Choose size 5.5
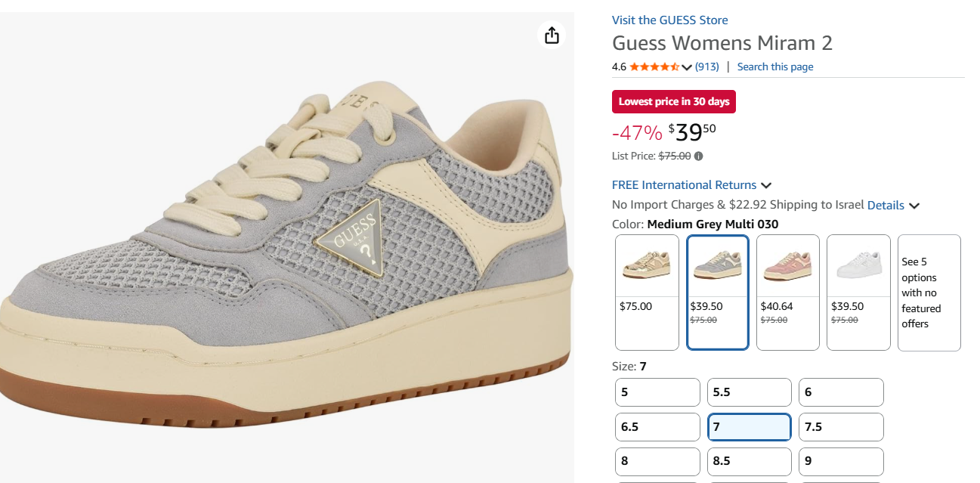This screenshot has width=980, height=483. [749, 392]
